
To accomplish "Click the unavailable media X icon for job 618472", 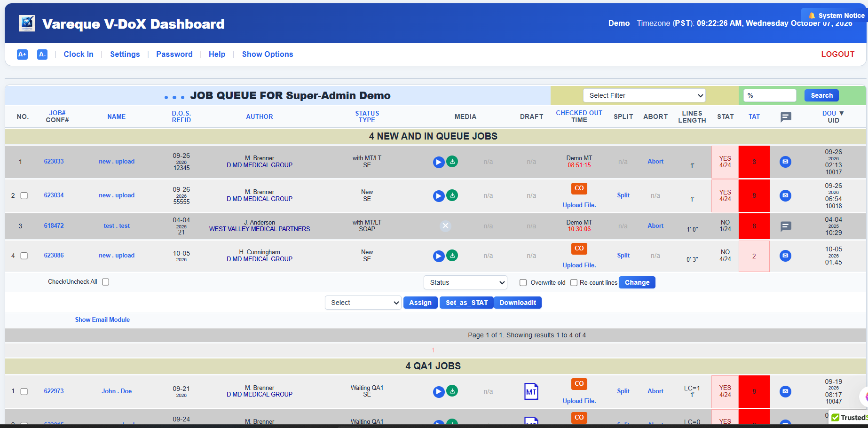I will 446,226.
